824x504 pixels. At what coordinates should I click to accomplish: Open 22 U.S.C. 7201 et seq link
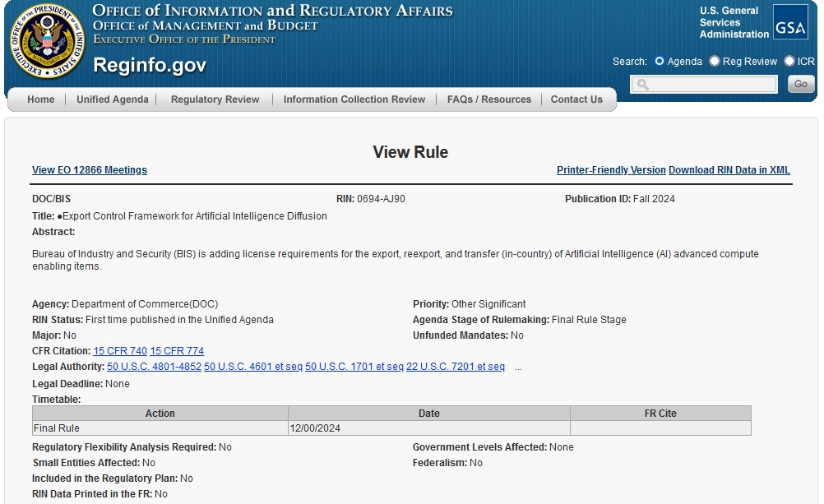click(455, 367)
